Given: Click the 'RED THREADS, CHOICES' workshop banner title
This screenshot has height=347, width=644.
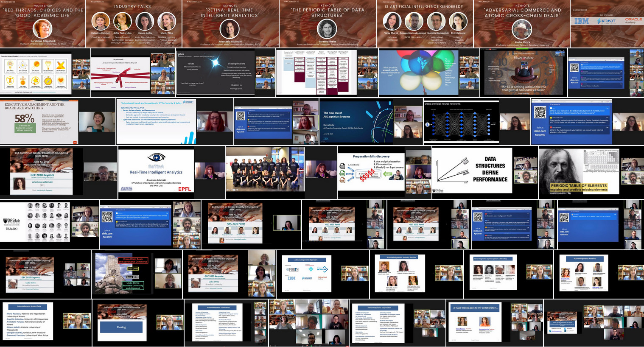Looking at the screenshot, I should pyautogui.click(x=43, y=13).
